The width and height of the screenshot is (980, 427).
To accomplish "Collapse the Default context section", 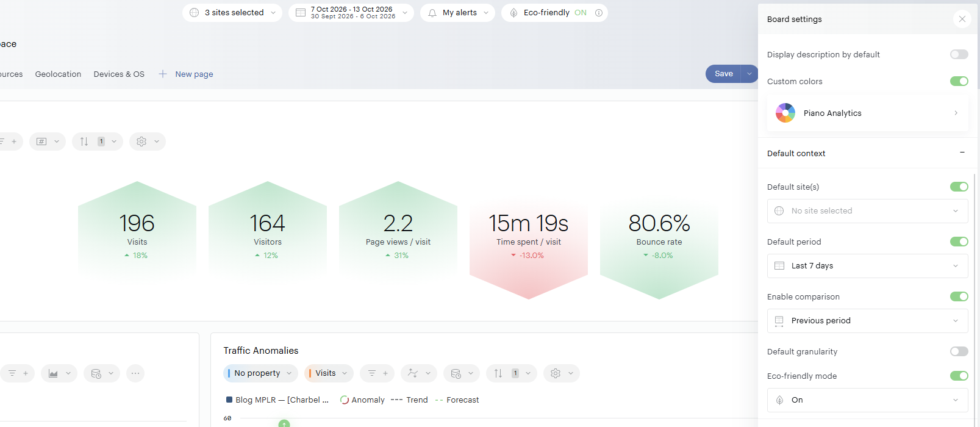I will click(962, 152).
